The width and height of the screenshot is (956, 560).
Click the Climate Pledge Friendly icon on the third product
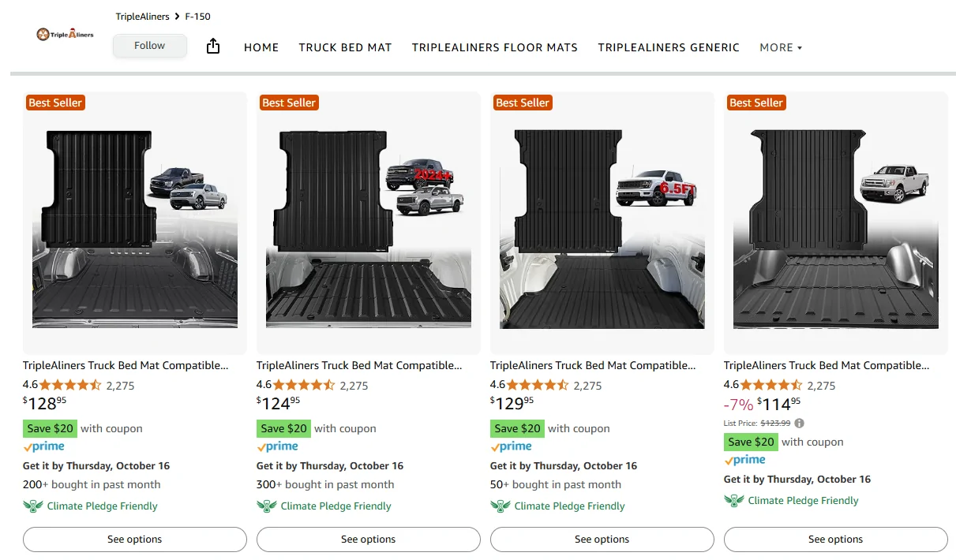pos(500,506)
